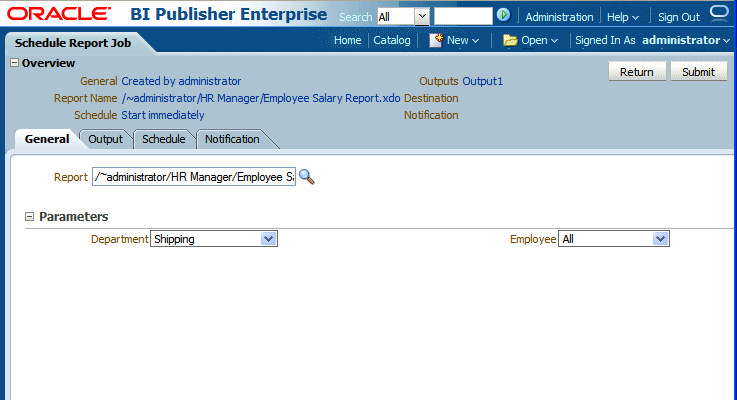Image resolution: width=737 pixels, height=400 pixels.
Task: Click the search text input box
Action: [x=463, y=16]
